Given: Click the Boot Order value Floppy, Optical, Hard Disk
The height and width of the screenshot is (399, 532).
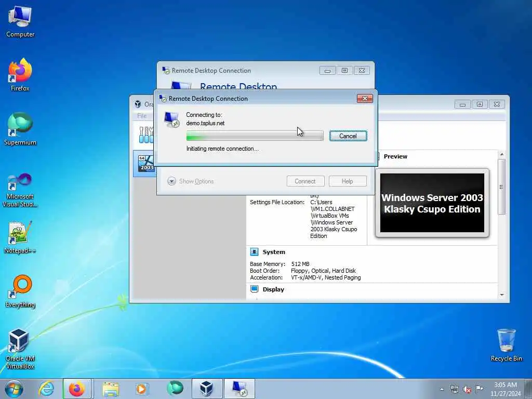Looking at the screenshot, I should pyautogui.click(x=323, y=270).
